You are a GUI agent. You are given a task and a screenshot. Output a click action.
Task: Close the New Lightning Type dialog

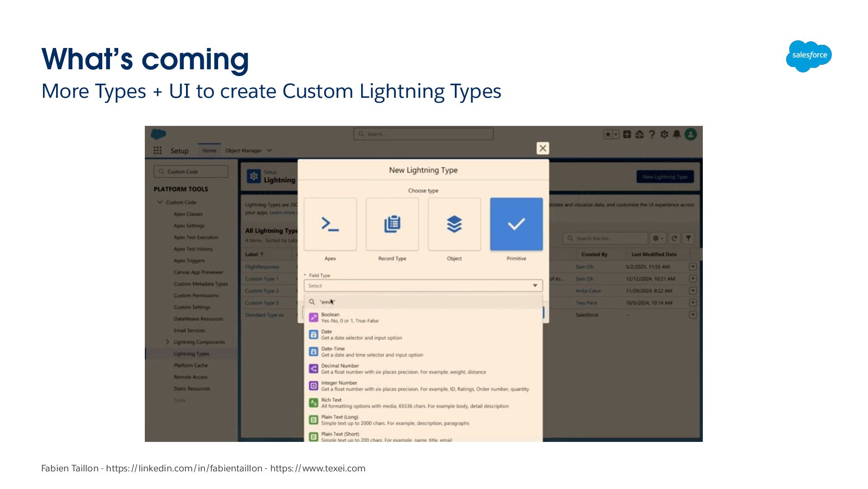pos(543,148)
